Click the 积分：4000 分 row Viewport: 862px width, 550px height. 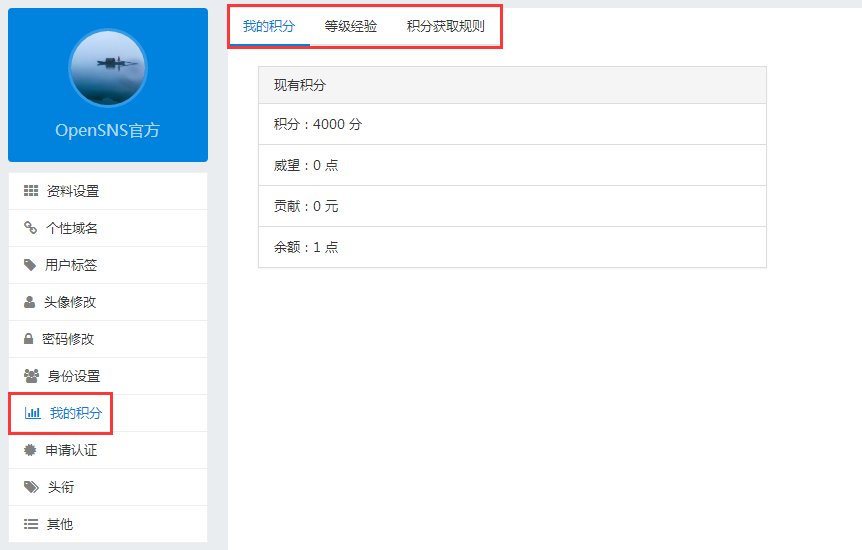click(x=512, y=124)
